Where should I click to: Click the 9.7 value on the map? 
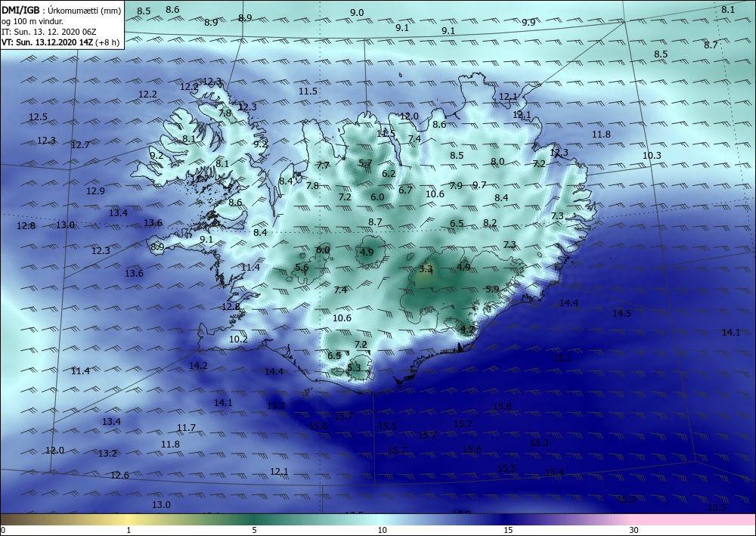480,184
